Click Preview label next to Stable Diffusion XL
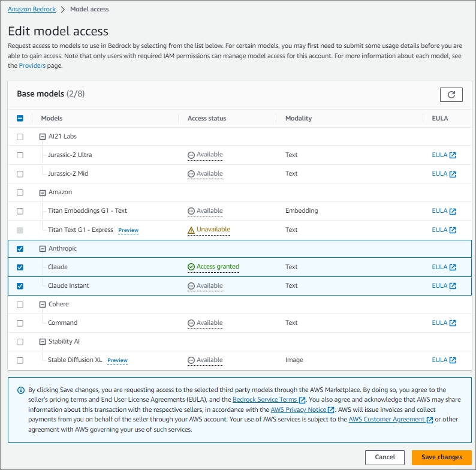This screenshot has width=476, height=470. 118,360
